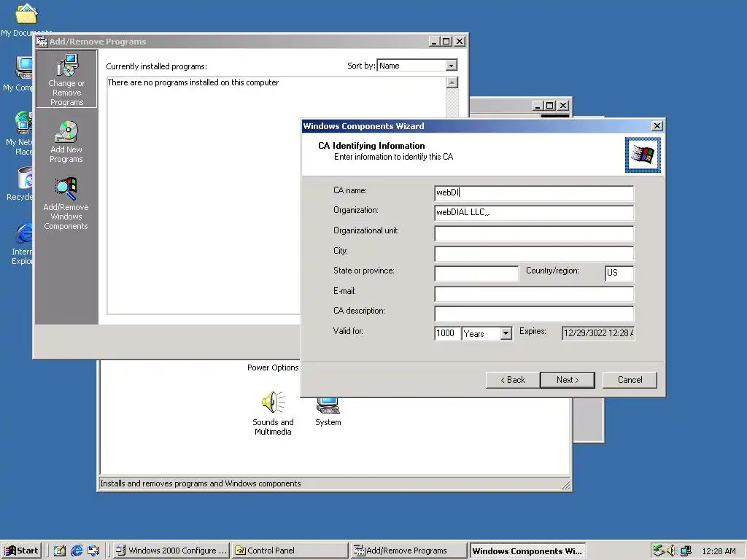
Task: Maximize the Control Panel window
Action: [550, 105]
